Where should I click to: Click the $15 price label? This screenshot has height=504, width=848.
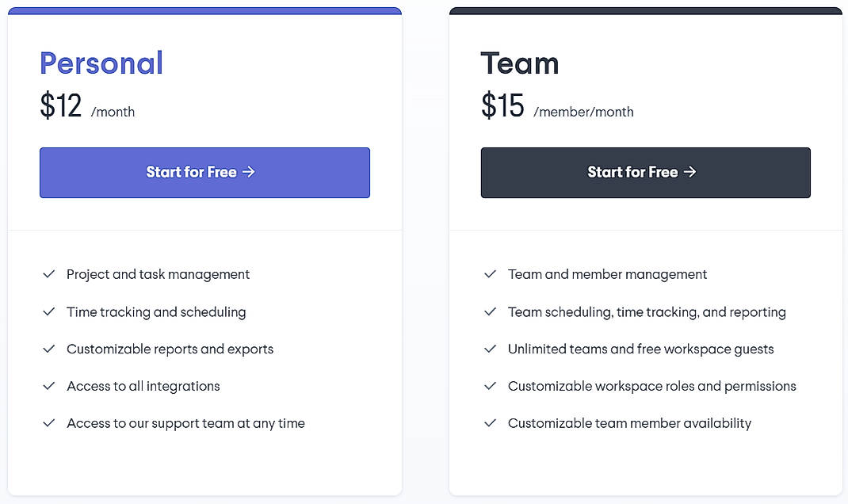pyautogui.click(x=502, y=106)
